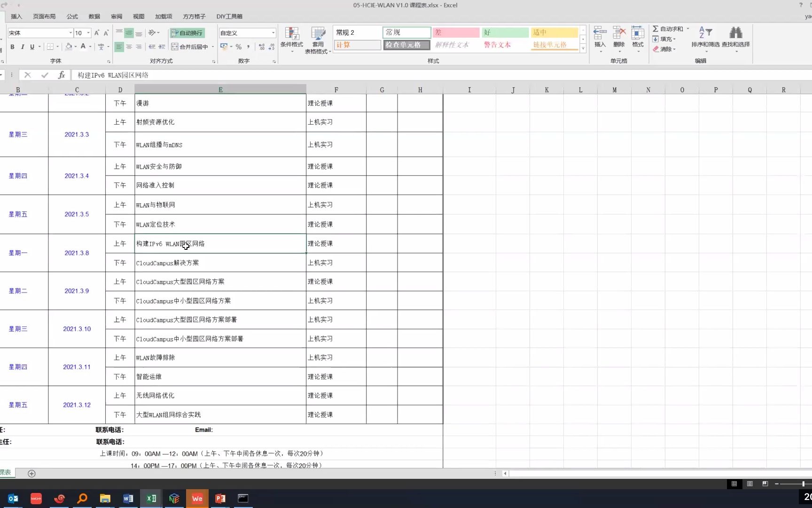
Task: Open 自动求和 AutoSum dropdown arrow
Action: 688,29
